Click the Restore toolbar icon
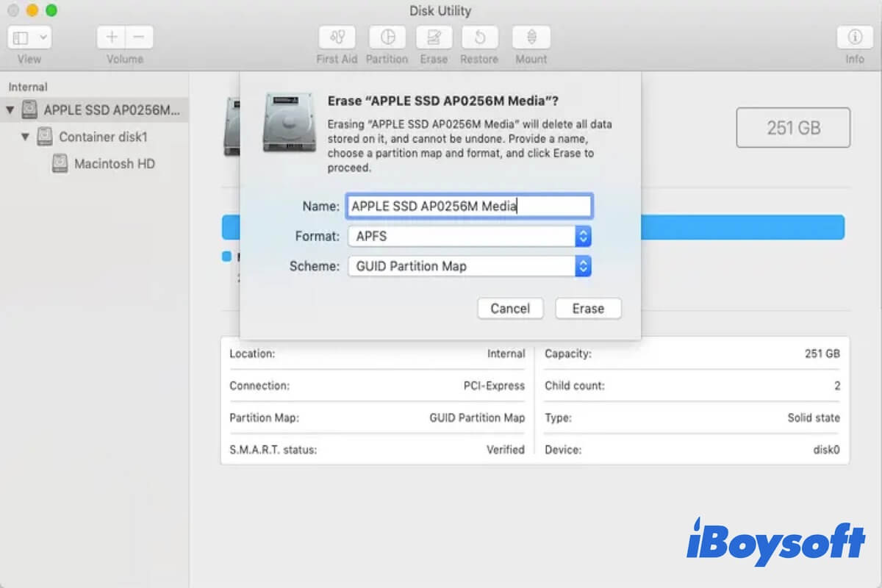882x588 pixels. coord(479,37)
